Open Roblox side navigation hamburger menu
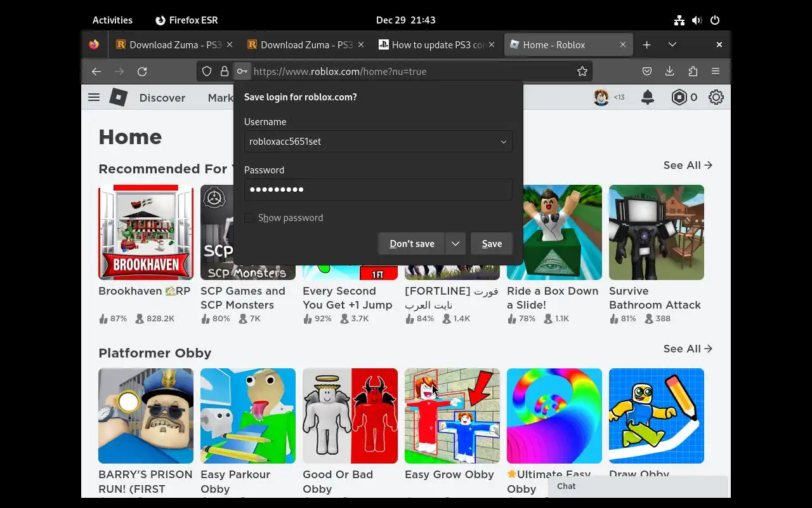The width and height of the screenshot is (812, 508). pyautogui.click(x=94, y=97)
